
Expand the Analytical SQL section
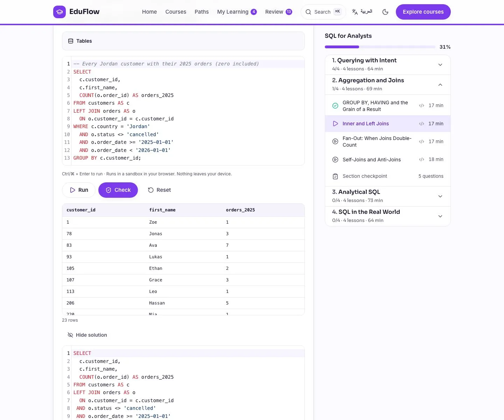[x=388, y=196]
